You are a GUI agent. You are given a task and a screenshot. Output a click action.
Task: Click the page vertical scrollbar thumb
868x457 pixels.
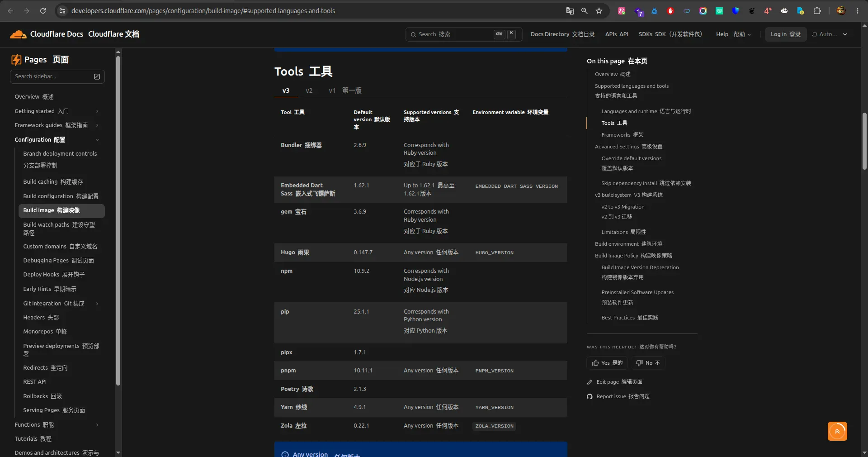pos(864,141)
